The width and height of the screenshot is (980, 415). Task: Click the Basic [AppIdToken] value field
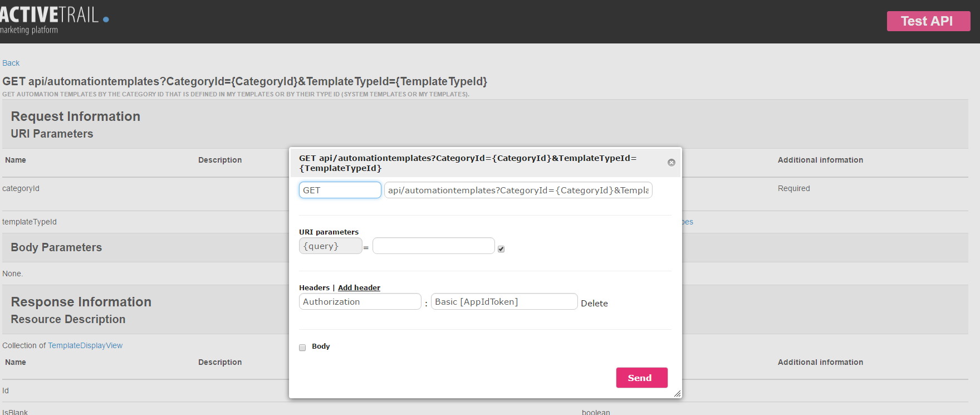[x=503, y=301]
